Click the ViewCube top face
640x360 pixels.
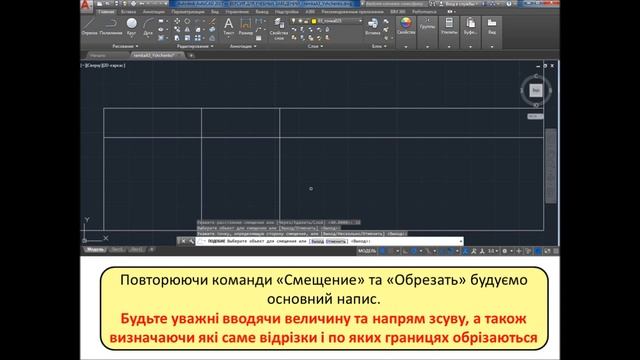pos(536,90)
